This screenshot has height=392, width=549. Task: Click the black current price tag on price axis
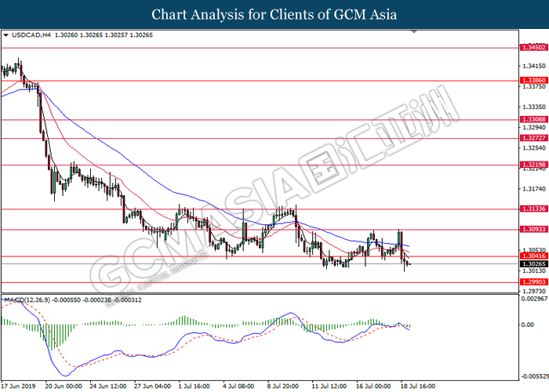click(x=533, y=264)
